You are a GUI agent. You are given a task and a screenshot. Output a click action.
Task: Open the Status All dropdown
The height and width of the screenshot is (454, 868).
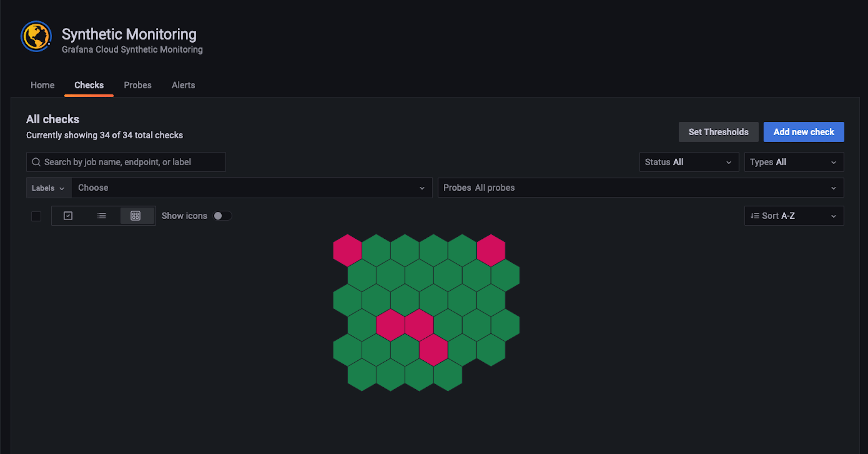(689, 162)
